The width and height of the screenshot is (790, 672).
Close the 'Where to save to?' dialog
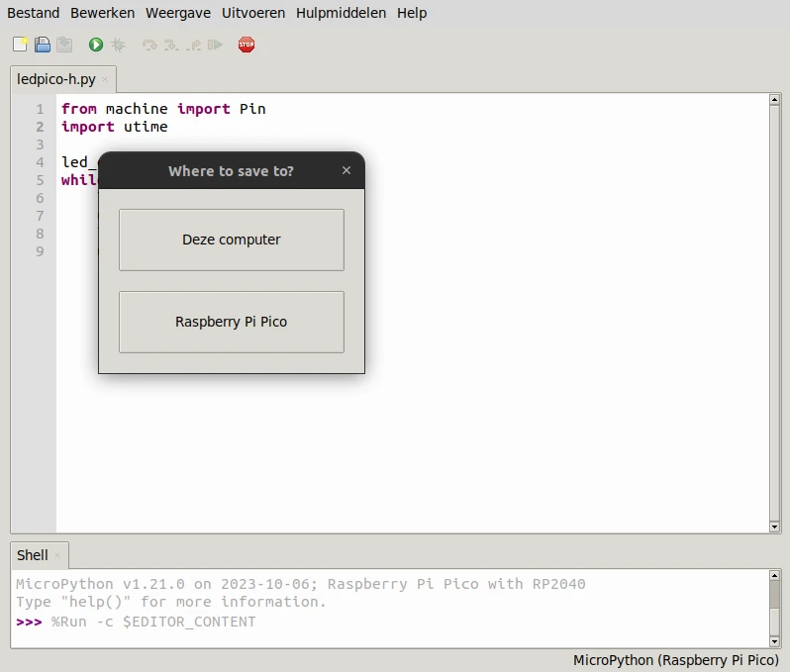tap(346, 170)
